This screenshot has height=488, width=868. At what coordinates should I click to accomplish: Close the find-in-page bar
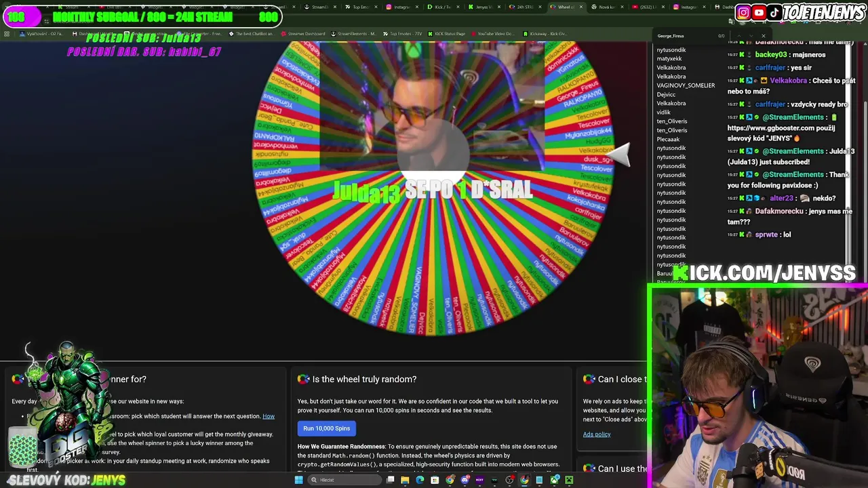763,36
